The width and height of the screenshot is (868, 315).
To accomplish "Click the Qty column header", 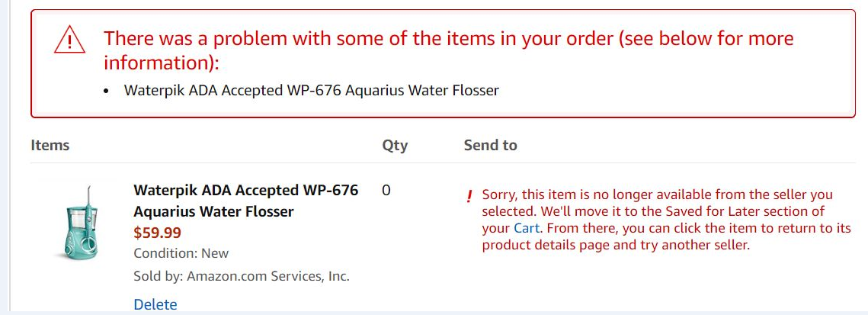I will 395,145.
